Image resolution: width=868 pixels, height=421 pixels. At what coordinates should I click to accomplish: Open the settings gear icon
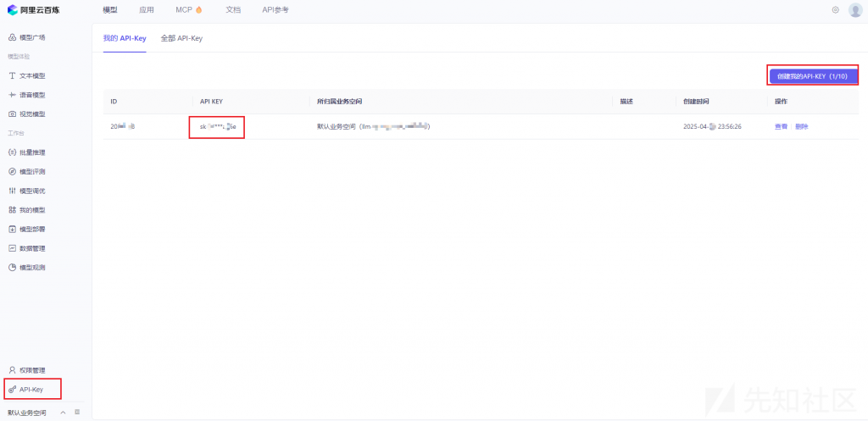835,10
